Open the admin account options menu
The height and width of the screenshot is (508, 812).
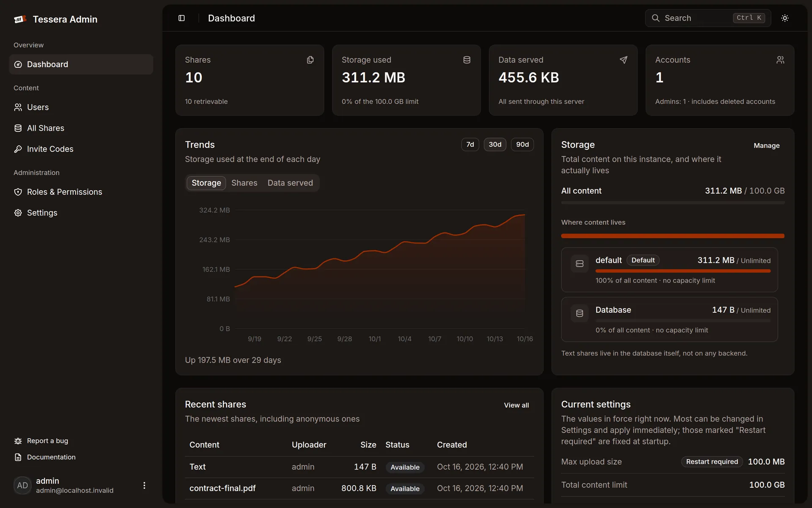144,486
